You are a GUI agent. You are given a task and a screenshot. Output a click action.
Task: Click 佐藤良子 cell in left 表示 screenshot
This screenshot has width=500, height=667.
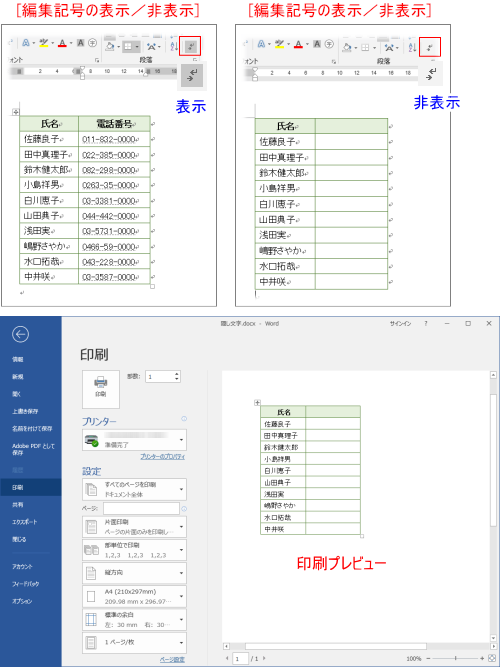click(49, 139)
